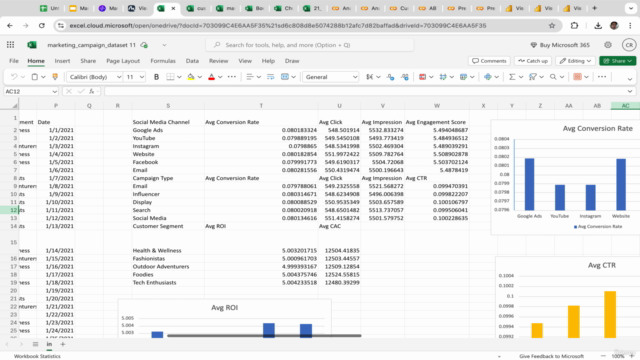This screenshot has height=360, width=640.
Task: Click the increase decimal icon
Action: [404, 77]
